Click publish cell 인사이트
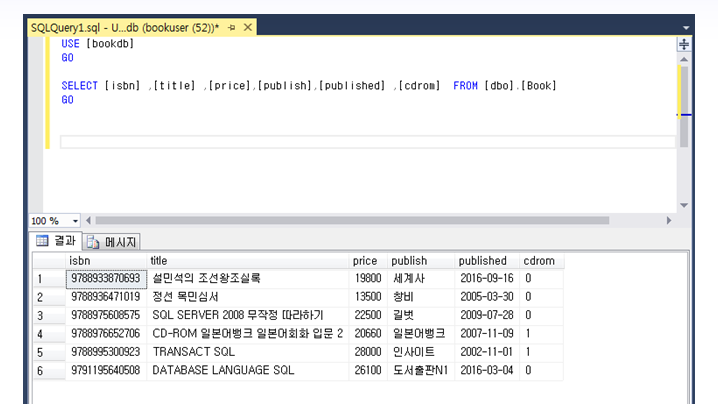Viewport: 718px width, 416px height. [x=421, y=352]
